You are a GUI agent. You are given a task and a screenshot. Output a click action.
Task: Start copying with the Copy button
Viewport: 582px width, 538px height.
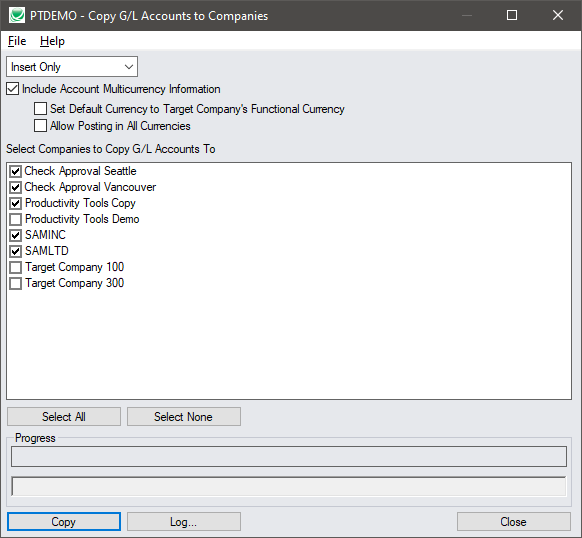pos(64,522)
